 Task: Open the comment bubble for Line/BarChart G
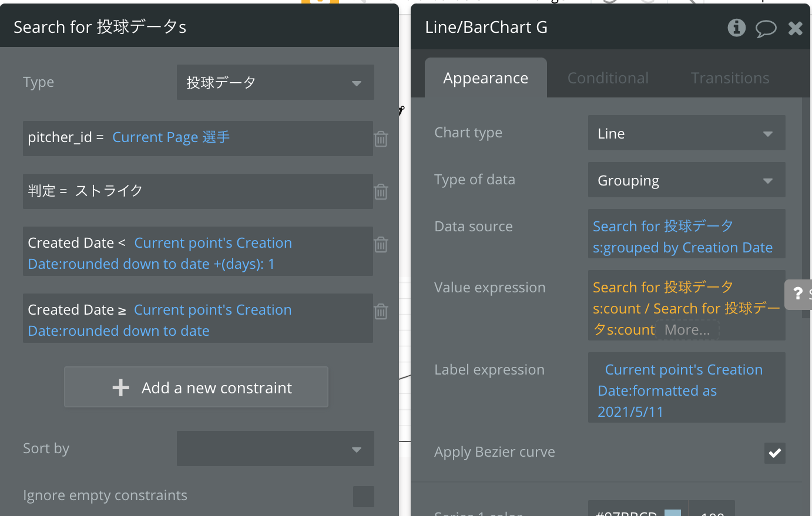click(x=766, y=28)
